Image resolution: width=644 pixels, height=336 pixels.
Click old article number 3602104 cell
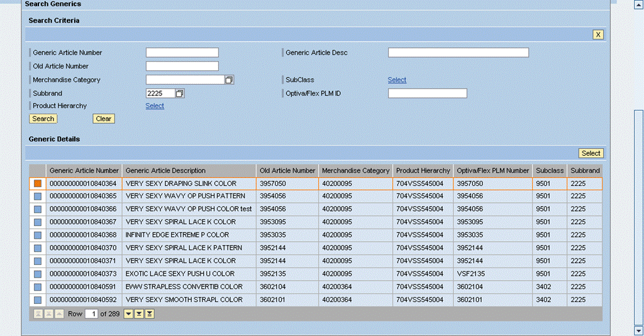(287, 287)
